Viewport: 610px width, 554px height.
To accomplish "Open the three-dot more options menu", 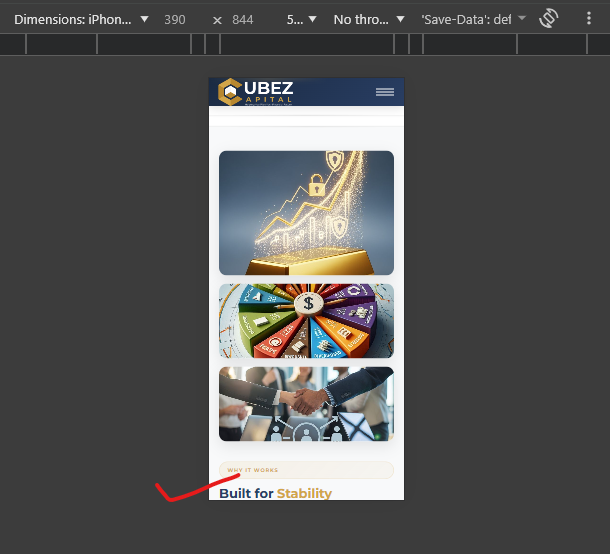I will 589,18.
